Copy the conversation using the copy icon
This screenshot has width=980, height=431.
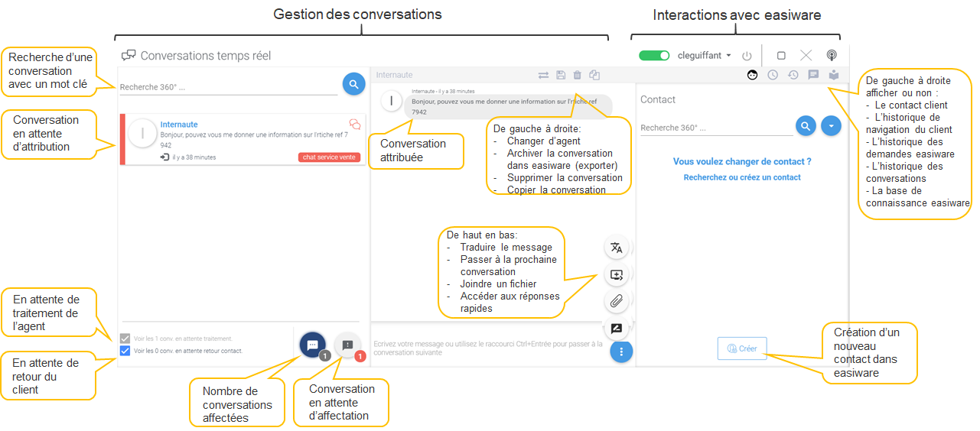594,75
